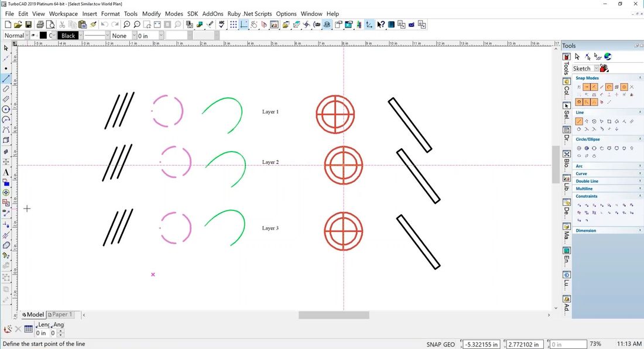Screen dimensions: 644x349
Task: Toggle the first orange snap mode in Snap Modes
Action: point(587,87)
